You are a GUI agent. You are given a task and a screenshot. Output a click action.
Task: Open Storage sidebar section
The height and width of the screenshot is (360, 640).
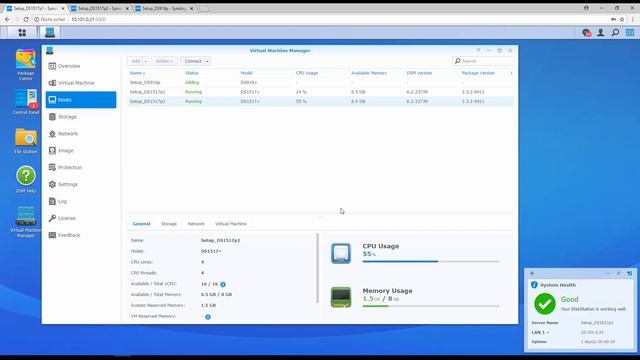click(x=81, y=117)
